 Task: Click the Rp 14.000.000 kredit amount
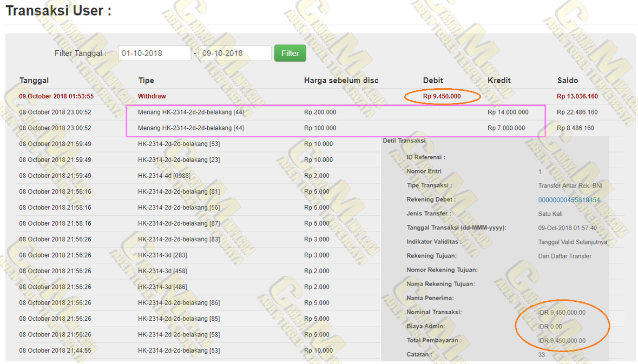click(x=508, y=112)
